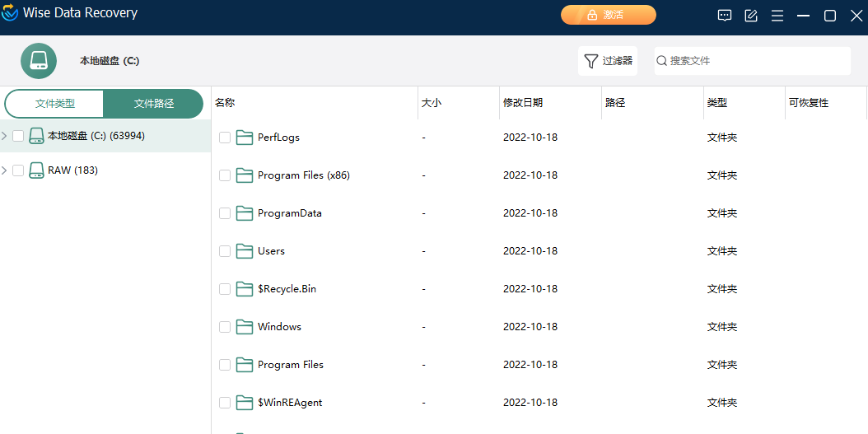Click the Wise Data Recovery logo
This screenshot has height=434, width=868.
(11, 14)
